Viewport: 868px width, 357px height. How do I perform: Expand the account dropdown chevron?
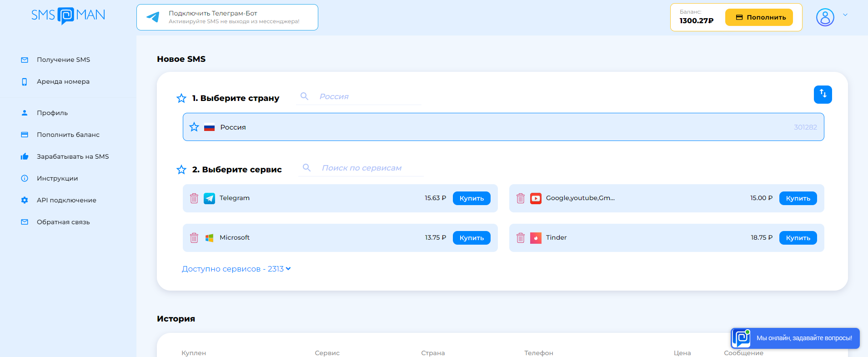[845, 15]
